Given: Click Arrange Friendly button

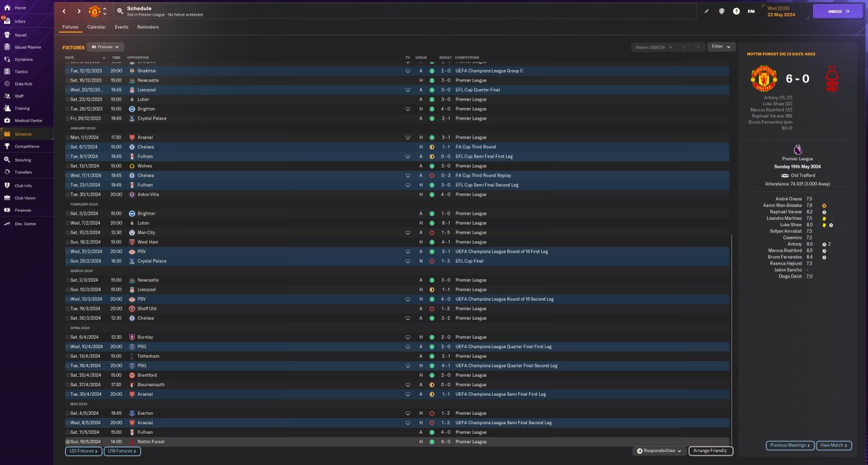Looking at the screenshot, I should click(711, 451).
